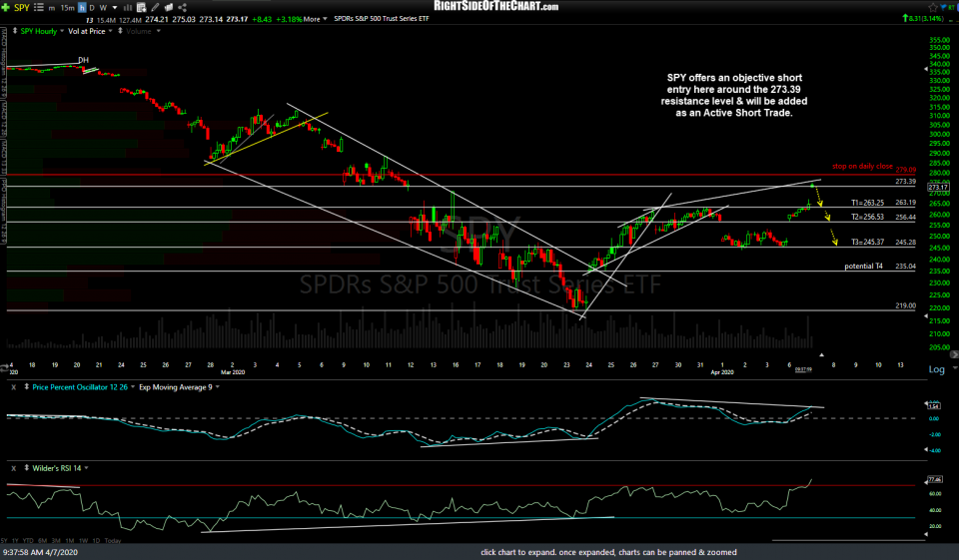959x560 pixels.
Task: Click the 'stop on daily close' label
Action: (862, 167)
